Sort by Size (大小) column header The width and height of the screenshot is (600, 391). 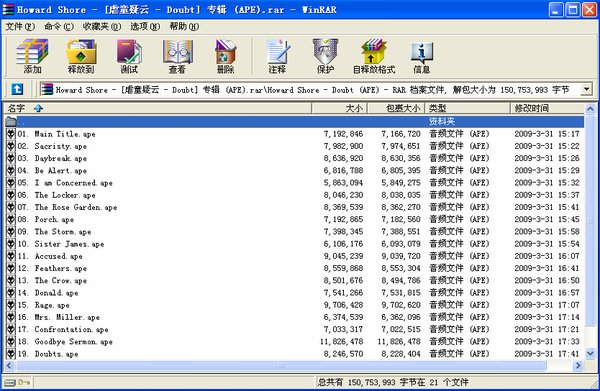339,108
